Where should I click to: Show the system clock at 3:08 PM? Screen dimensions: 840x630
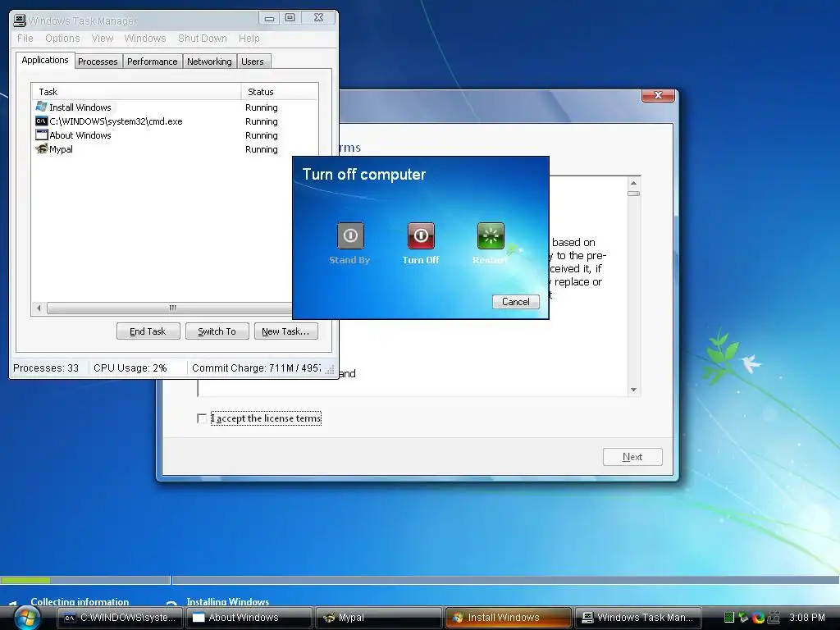point(807,617)
